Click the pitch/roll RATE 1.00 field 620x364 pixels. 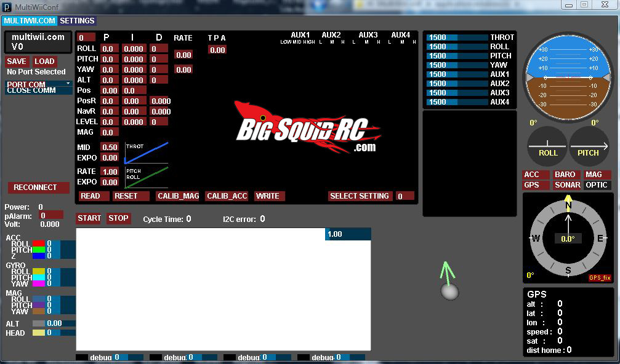tap(110, 172)
